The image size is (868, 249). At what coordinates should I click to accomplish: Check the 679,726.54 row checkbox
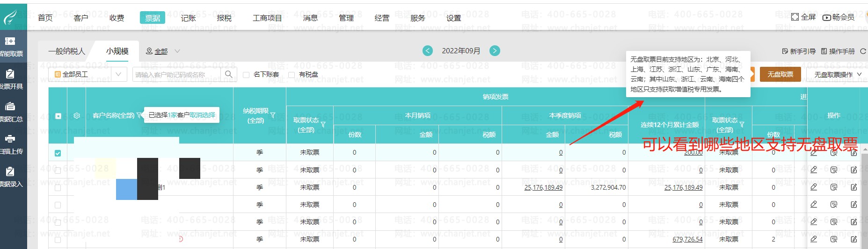point(58,239)
